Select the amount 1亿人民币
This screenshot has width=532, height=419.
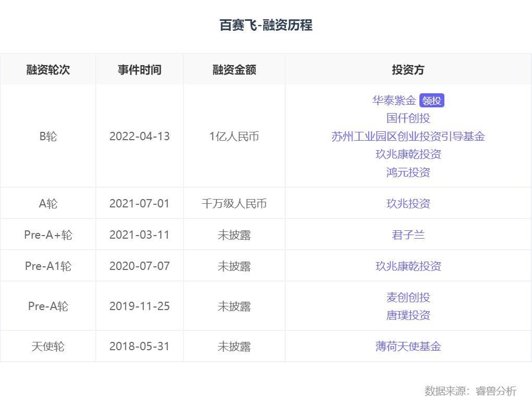point(234,136)
